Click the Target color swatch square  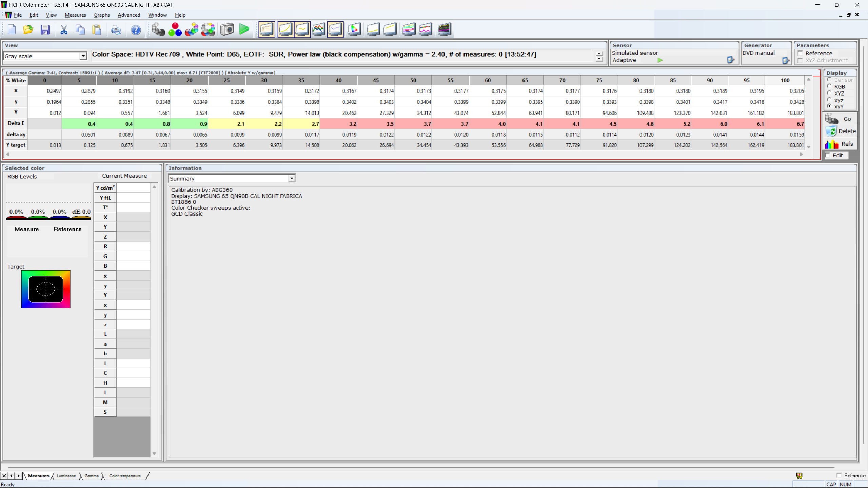pos(46,289)
